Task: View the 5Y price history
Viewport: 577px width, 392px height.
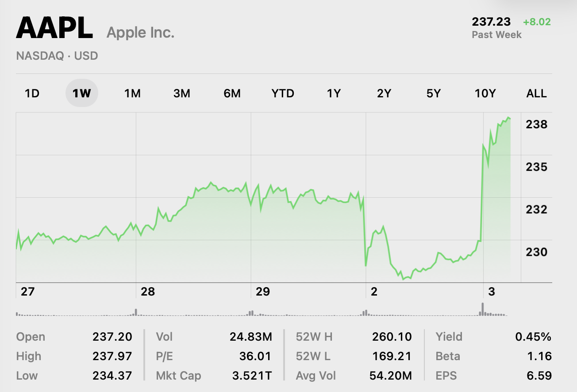Action: (x=434, y=93)
